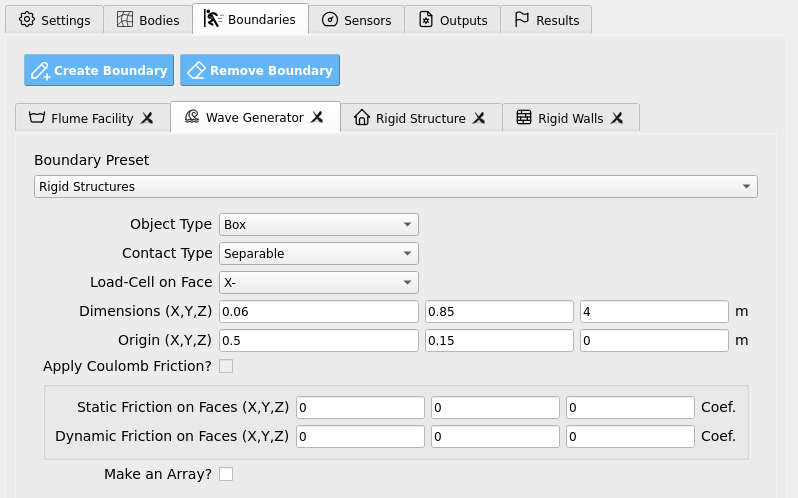Screen dimensions: 798x498
Task: Close the Rigid Walls tab
Action: (x=617, y=118)
